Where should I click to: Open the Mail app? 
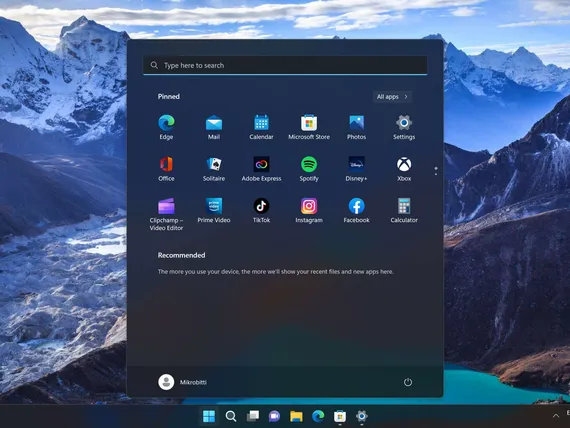(x=214, y=127)
